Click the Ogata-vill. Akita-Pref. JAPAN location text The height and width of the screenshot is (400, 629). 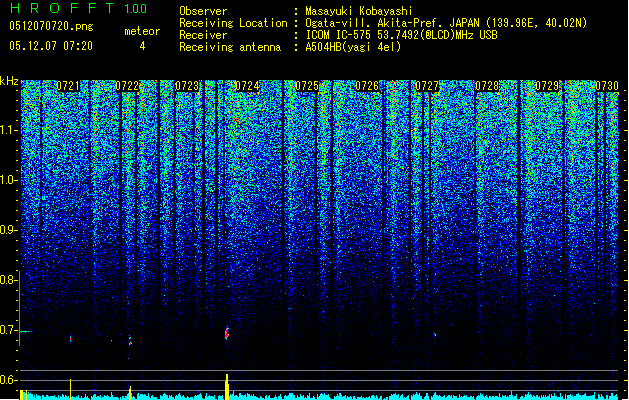click(x=446, y=23)
